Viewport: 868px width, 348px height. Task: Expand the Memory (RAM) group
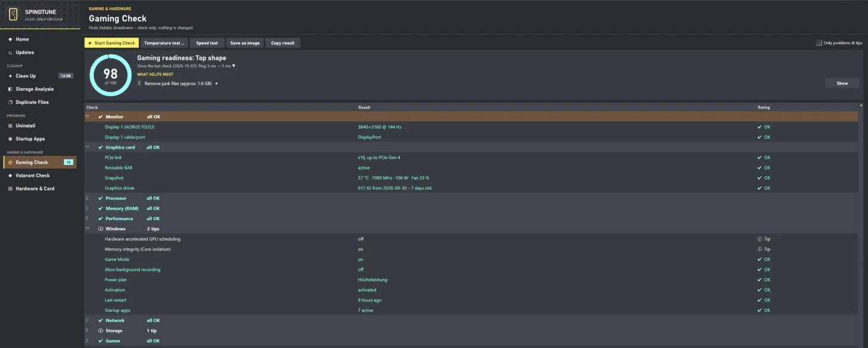point(87,208)
